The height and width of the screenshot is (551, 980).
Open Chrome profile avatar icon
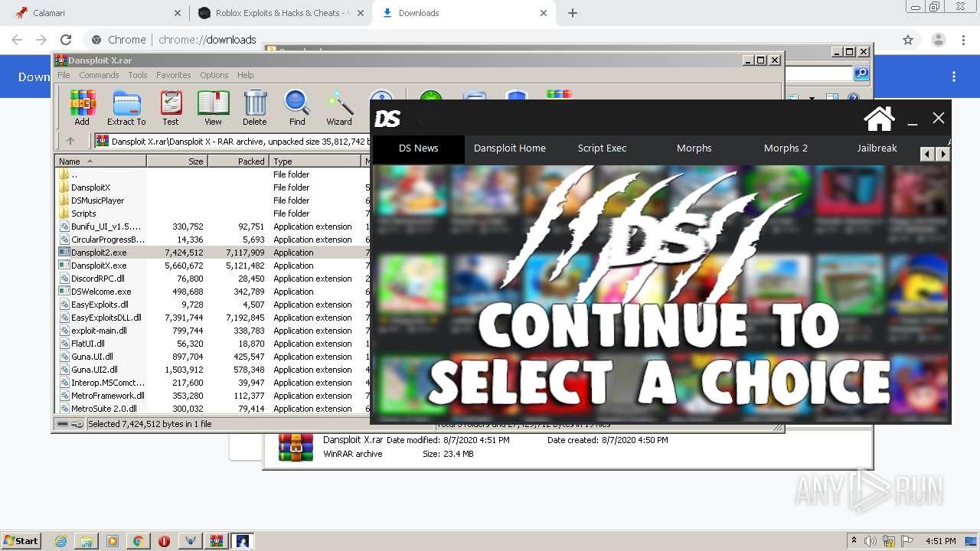939,40
